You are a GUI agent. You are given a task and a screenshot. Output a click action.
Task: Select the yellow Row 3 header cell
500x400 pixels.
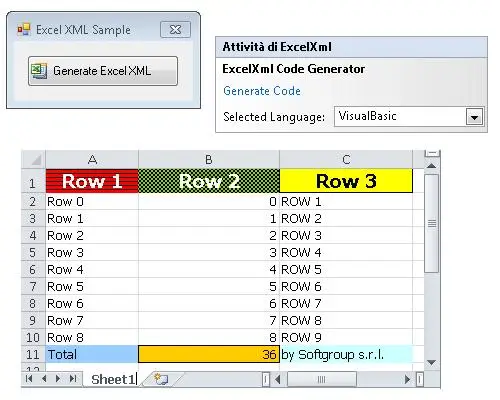[346, 181]
